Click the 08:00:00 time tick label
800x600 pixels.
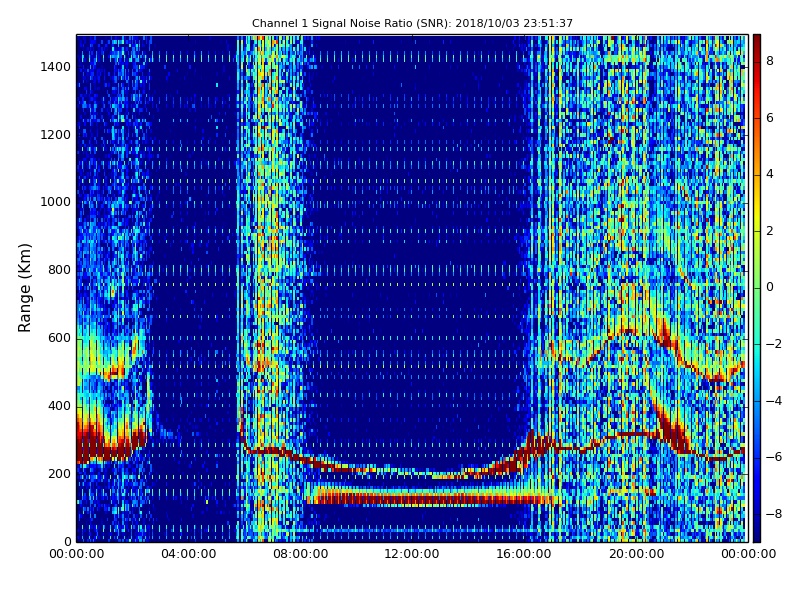click(x=301, y=554)
